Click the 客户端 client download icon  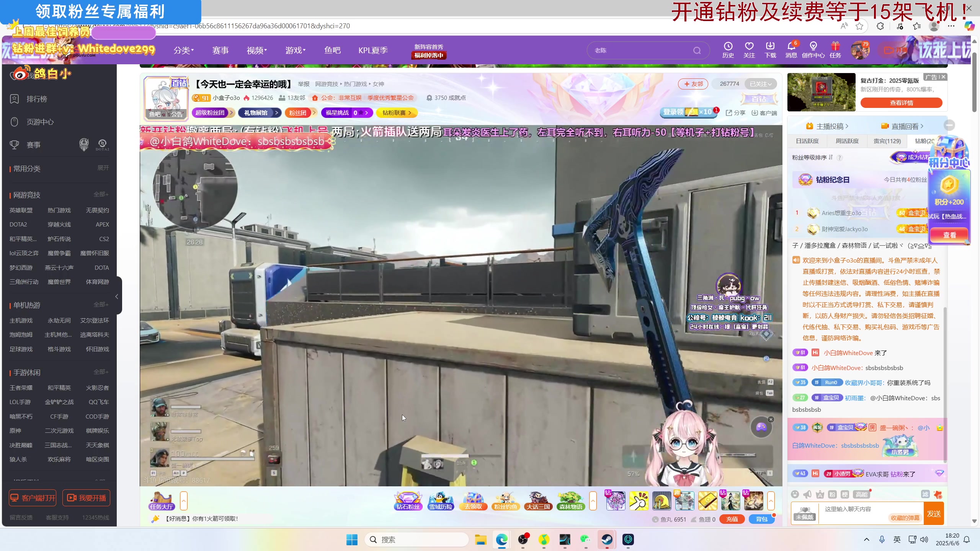pos(764,113)
